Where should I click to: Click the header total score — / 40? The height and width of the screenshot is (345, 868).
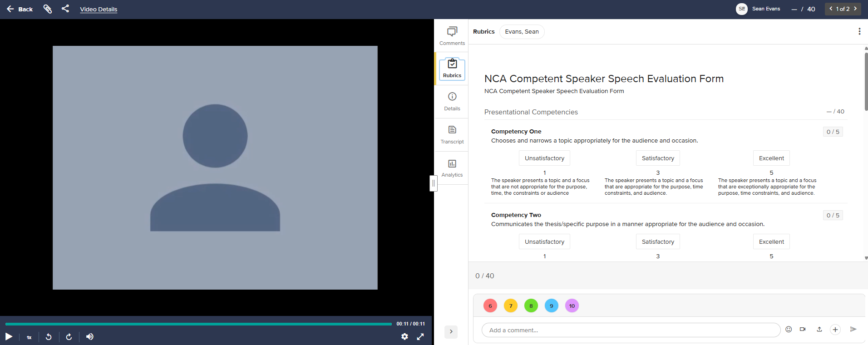click(x=803, y=9)
